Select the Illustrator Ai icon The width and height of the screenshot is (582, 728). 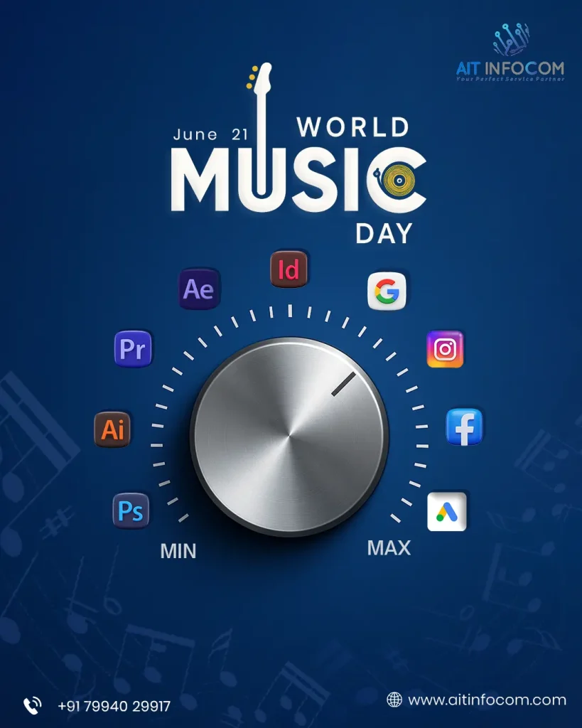tap(112, 429)
